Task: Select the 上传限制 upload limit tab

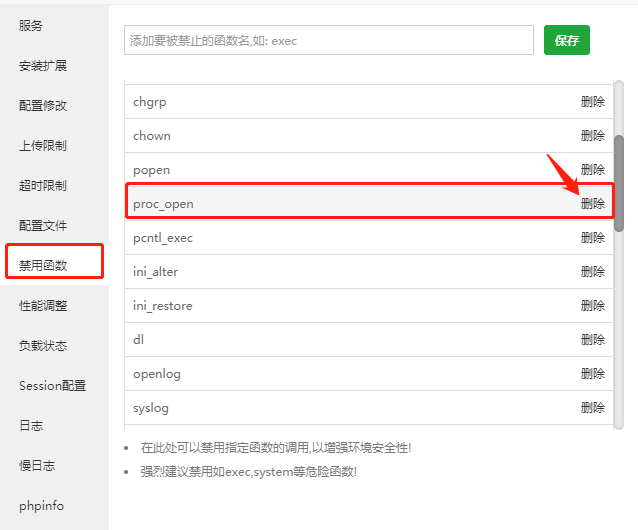Action: pos(43,145)
